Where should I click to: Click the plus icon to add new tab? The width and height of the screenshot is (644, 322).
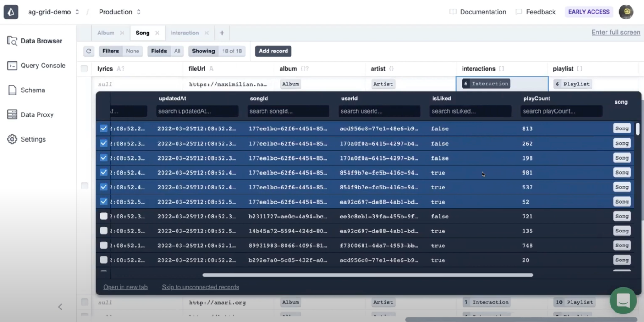pyautogui.click(x=222, y=33)
